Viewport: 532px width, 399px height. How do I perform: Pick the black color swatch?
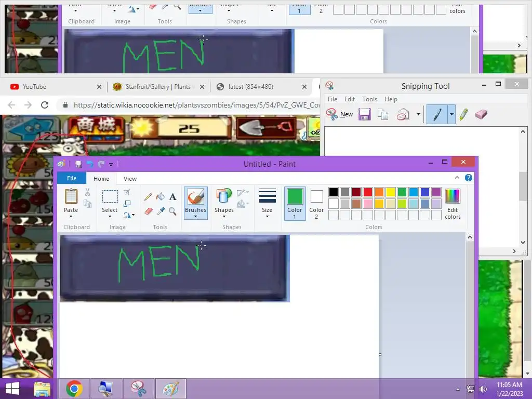click(x=334, y=192)
